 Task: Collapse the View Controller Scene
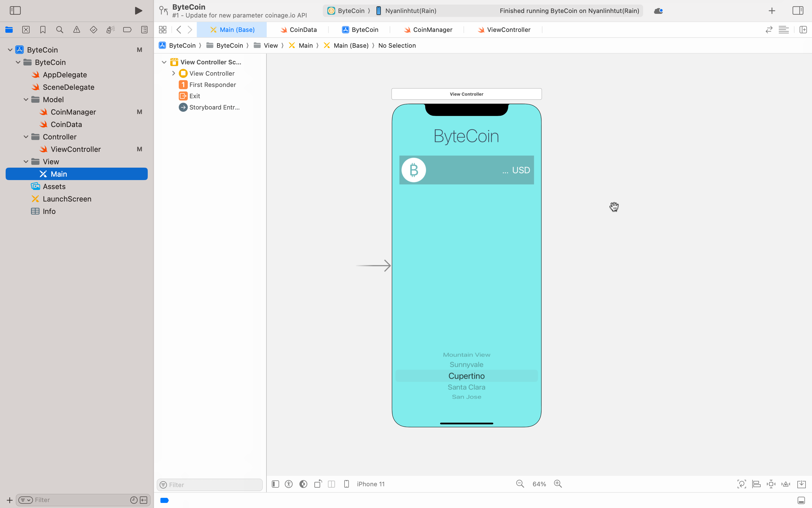click(164, 62)
